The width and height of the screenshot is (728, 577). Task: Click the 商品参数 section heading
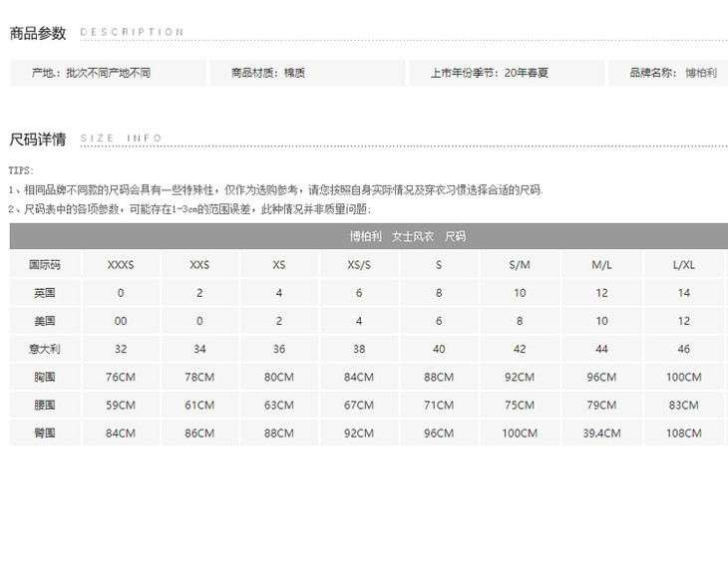tap(38, 33)
